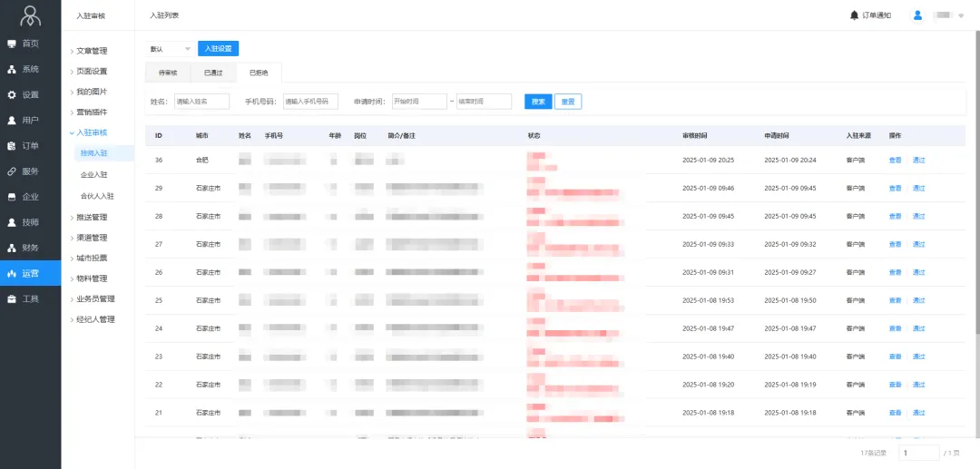The width and height of the screenshot is (980, 469).
Task: Select 企业入驻 in the submenu
Action: [x=94, y=174]
